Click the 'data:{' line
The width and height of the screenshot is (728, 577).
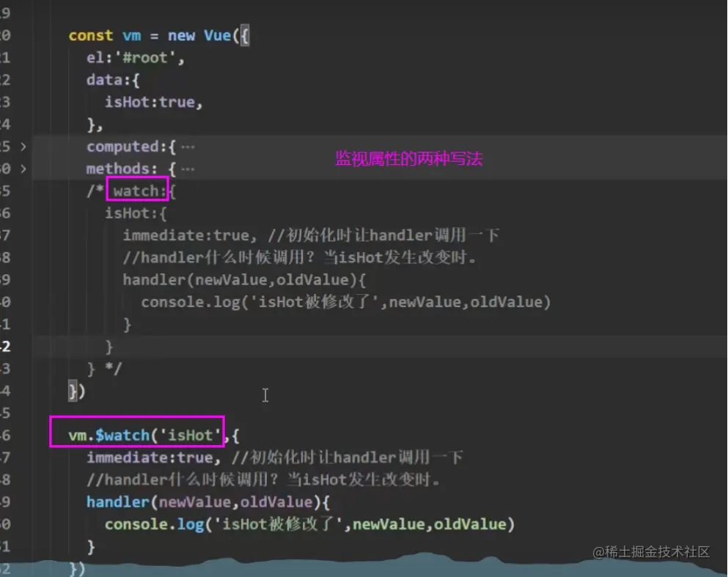(x=113, y=81)
